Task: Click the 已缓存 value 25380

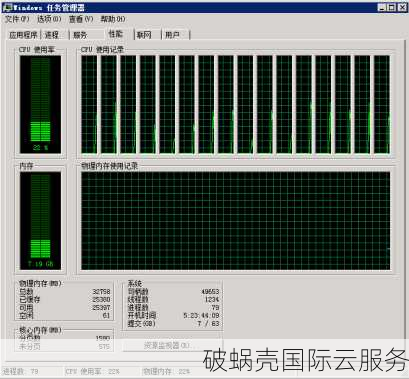Action: (x=101, y=299)
